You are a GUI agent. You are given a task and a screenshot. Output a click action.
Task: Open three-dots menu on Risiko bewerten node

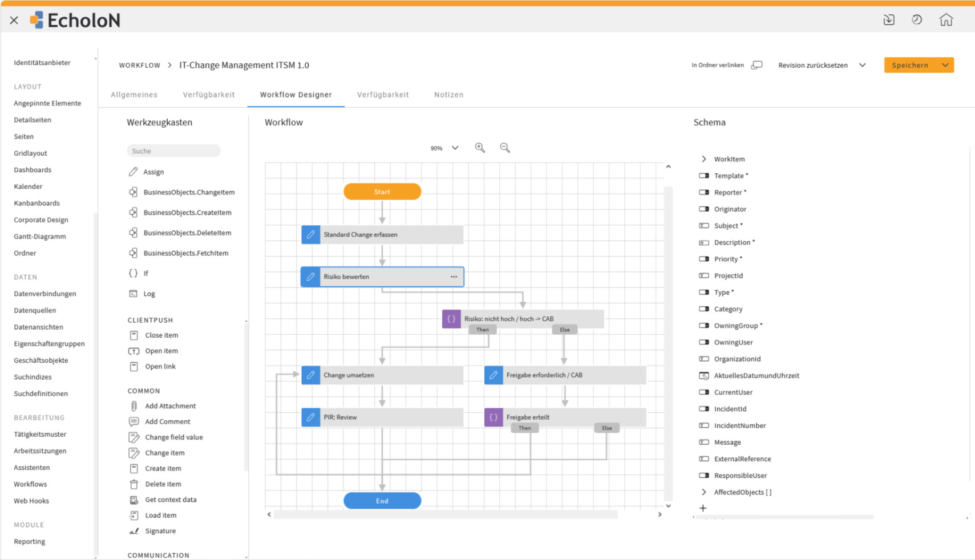(x=454, y=277)
